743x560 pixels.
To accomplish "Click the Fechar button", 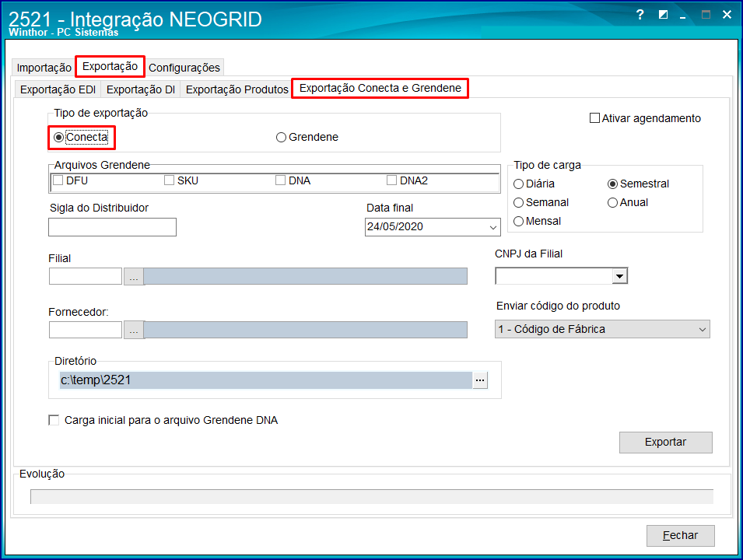I will [x=681, y=535].
